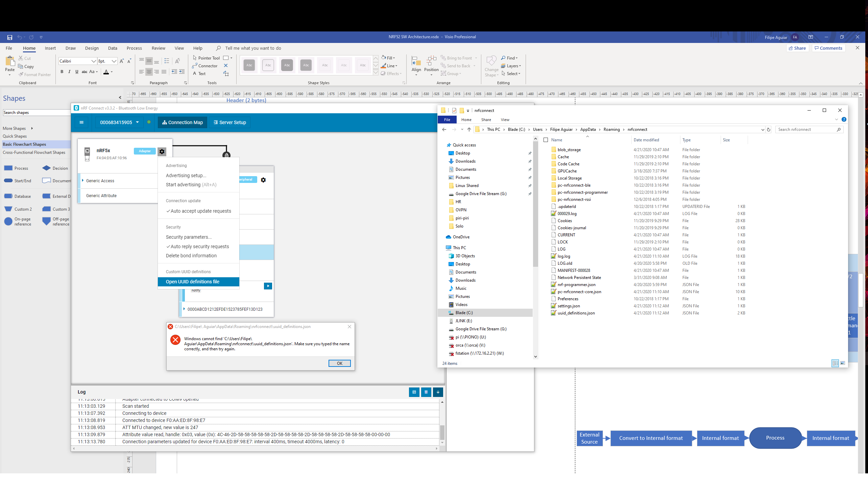868x495 pixels.
Task: Open the font size 8pt dropdown
Action: [114, 61]
